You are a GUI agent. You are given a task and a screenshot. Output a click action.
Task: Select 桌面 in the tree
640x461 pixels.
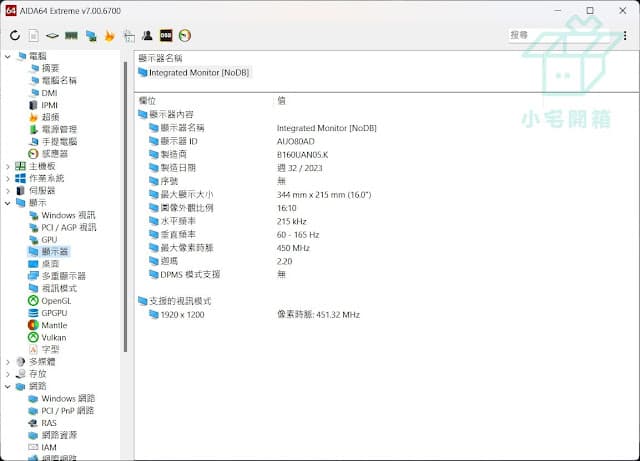pyautogui.click(x=50, y=264)
